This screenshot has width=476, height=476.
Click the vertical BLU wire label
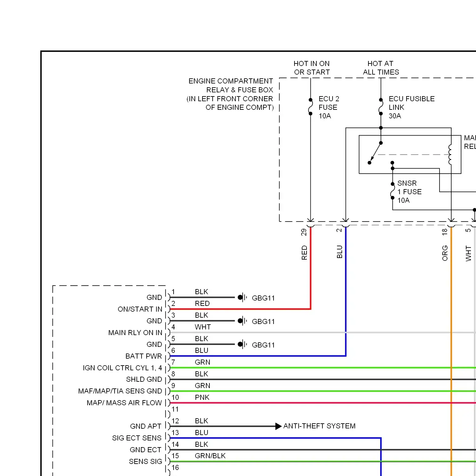click(340, 252)
